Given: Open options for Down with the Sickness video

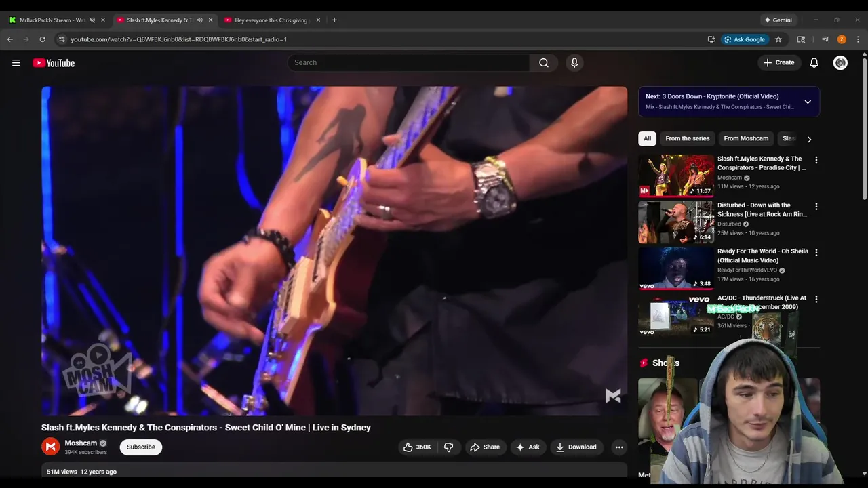Looking at the screenshot, I should pyautogui.click(x=816, y=206).
